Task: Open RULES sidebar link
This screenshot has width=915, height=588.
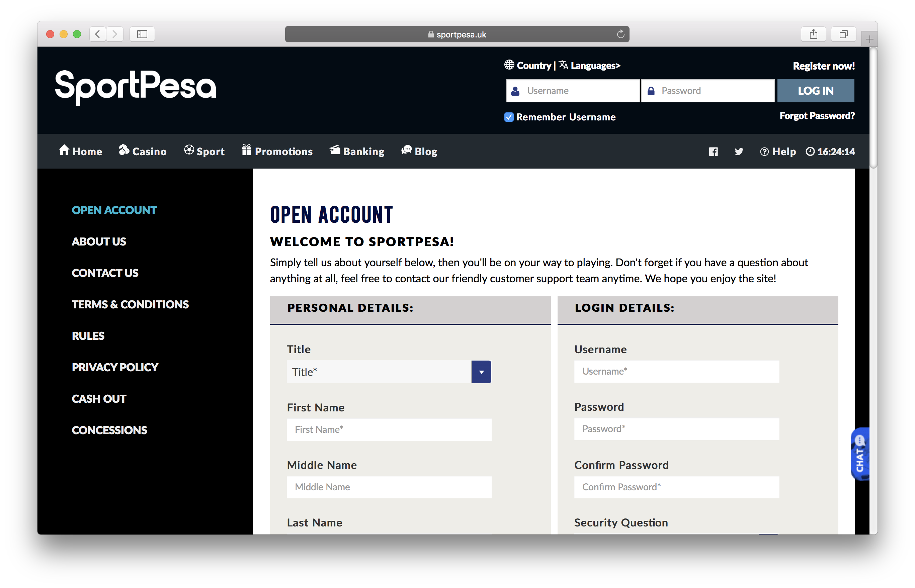Action: point(88,336)
